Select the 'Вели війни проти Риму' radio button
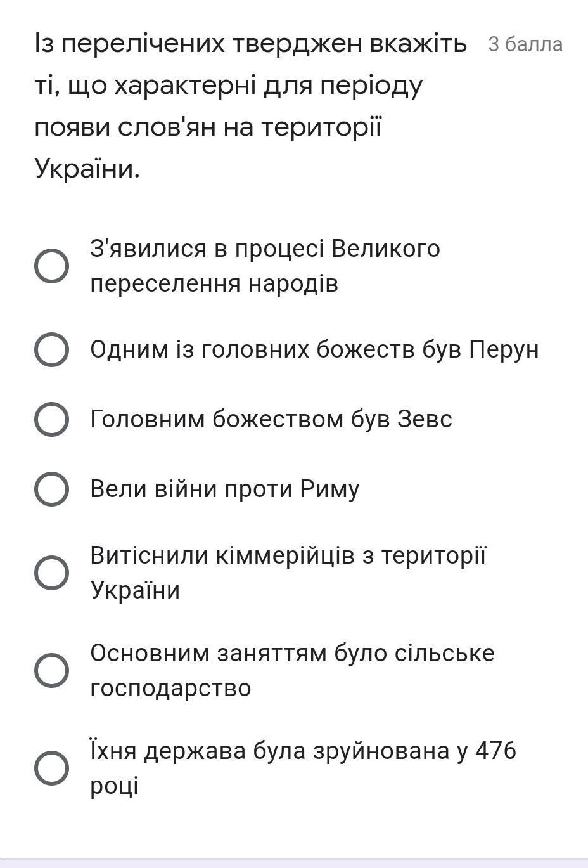Viewport: 588px width, 868px height. (x=51, y=489)
